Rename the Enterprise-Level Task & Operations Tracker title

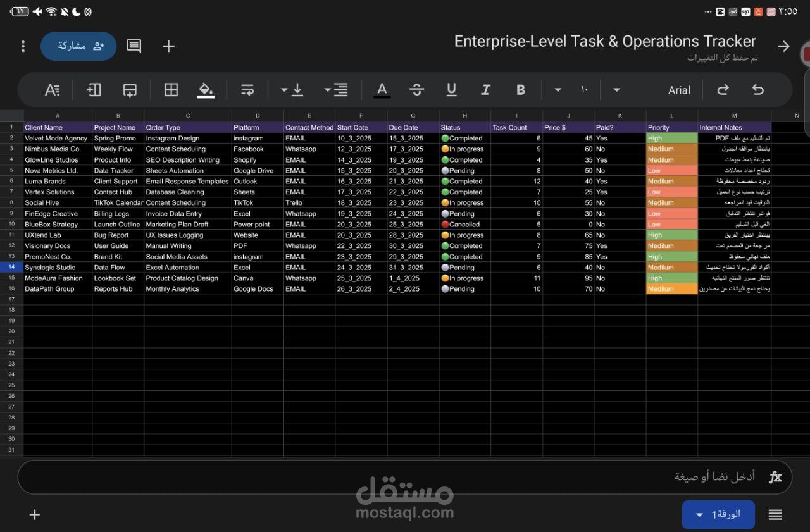(x=605, y=41)
